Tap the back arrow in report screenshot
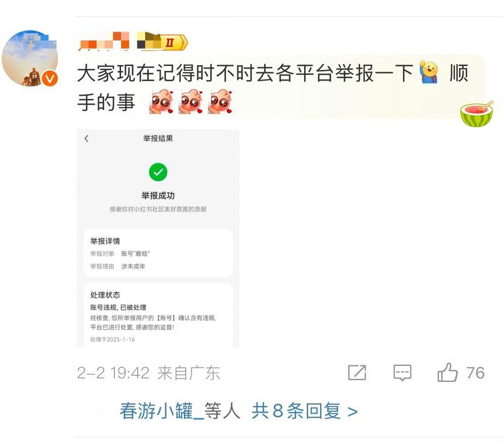This screenshot has width=504, height=443. [x=86, y=139]
